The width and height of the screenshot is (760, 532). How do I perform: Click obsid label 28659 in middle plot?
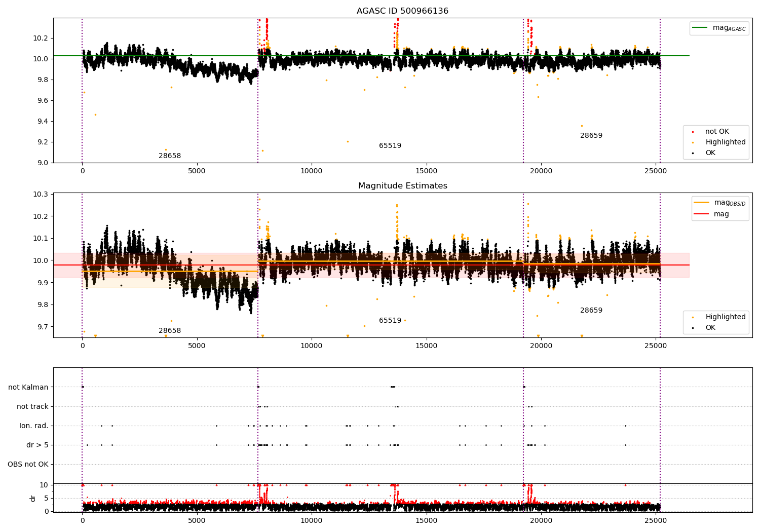point(591,311)
